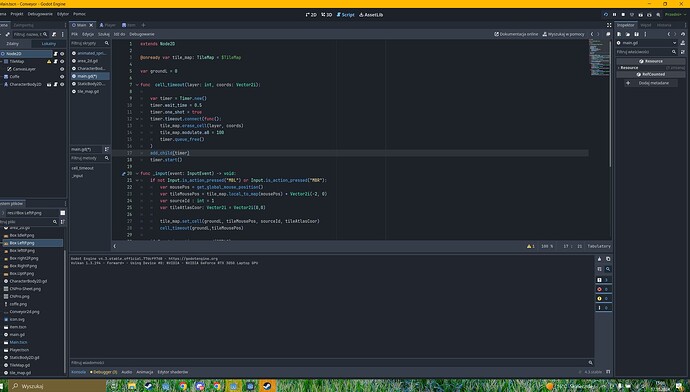Open AssetLib workspace

(x=371, y=15)
